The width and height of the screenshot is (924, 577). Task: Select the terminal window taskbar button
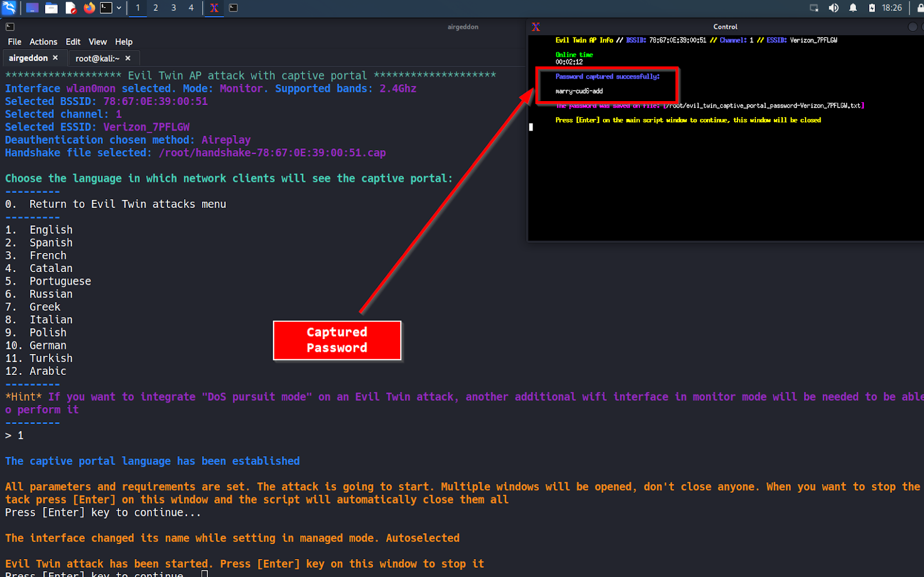click(233, 8)
